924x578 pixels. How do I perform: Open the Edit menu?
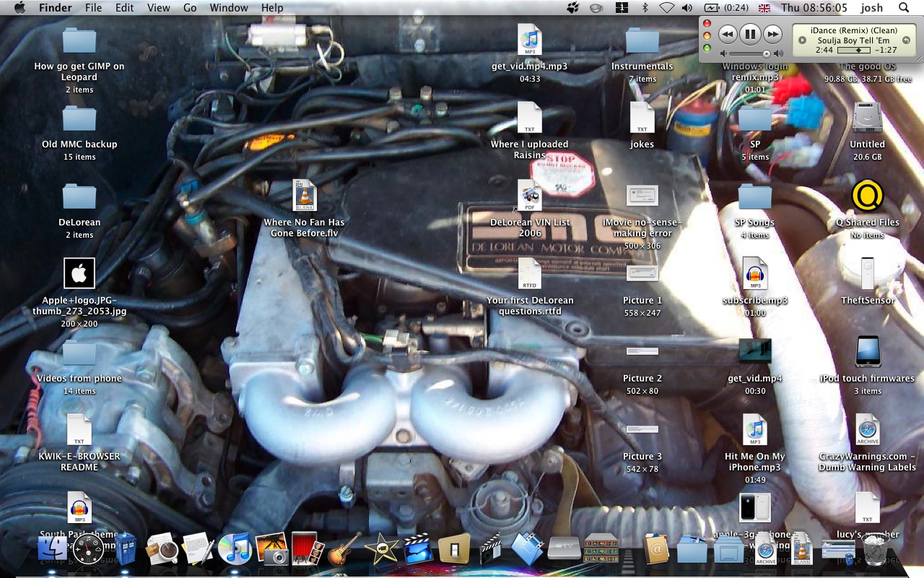[x=125, y=8]
